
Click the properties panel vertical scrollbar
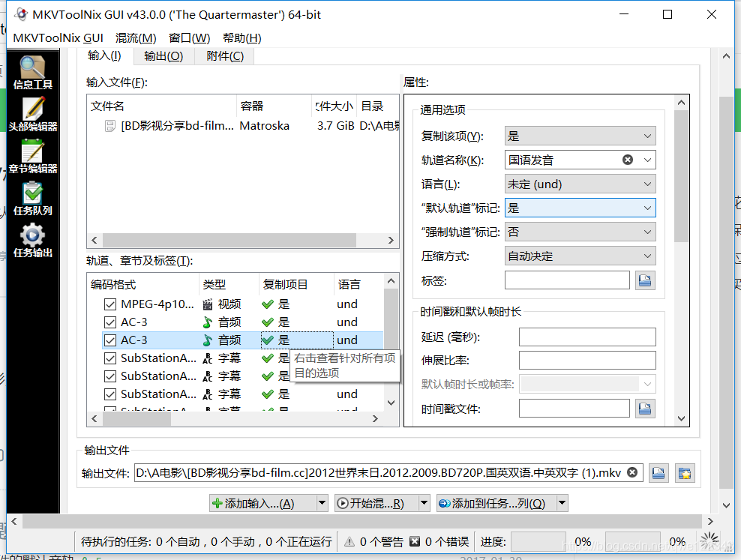pyautogui.click(x=681, y=177)
